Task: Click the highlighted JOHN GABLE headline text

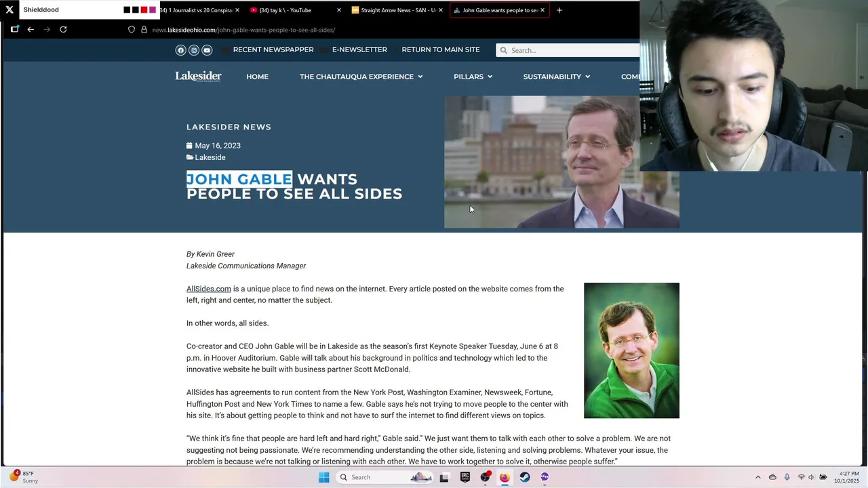Action: click(x=239, y=179)
